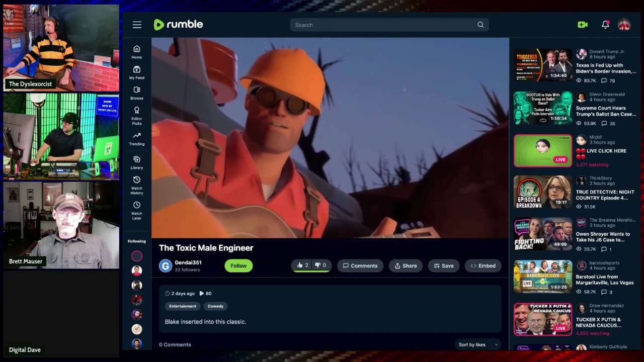Open My Feed in sidebar
644x362 pixels.
pyautogui.click(x=137, y=72)
